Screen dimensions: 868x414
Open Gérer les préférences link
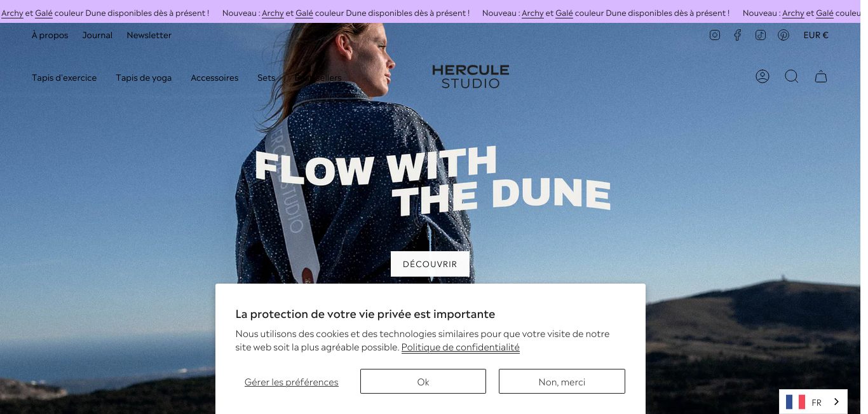[292, 382]
